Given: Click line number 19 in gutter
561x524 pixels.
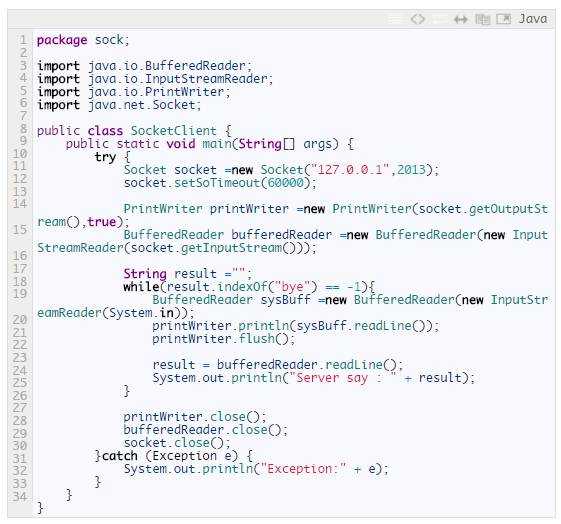Looking at the screenshot, I should (20, 294).
